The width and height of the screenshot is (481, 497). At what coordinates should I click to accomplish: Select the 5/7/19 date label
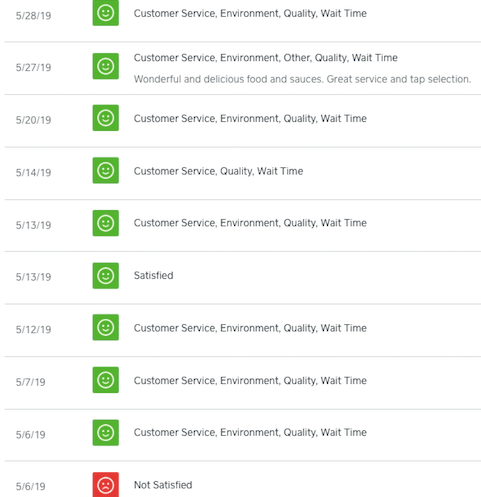click(30, 382)
